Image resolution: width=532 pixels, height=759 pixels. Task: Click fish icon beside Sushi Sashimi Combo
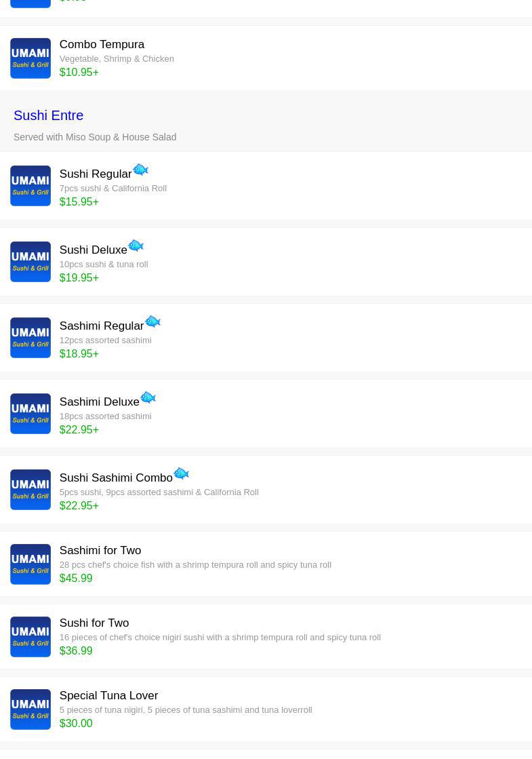(x=181, y=473)
